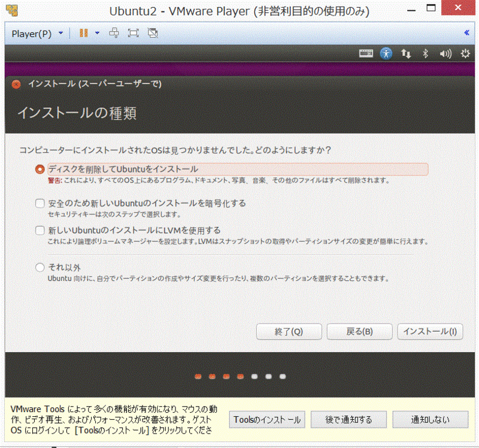Open the sound volume indicator
Image resolution: width=479 pixels, height=448 pixels.
[445, 54]
